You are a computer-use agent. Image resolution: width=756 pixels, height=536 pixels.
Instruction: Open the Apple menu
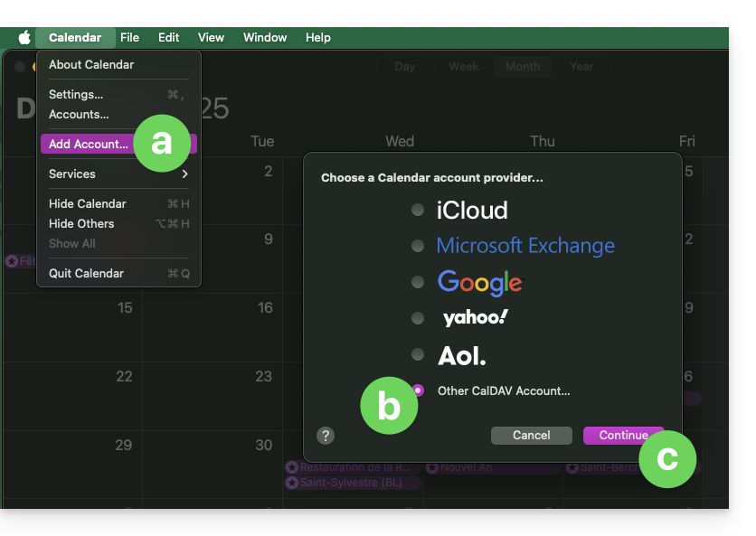pos(24,37)
